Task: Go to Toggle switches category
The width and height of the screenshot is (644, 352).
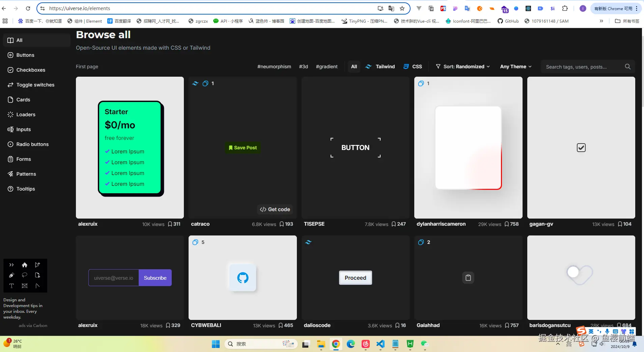Action: coord(31,85)
